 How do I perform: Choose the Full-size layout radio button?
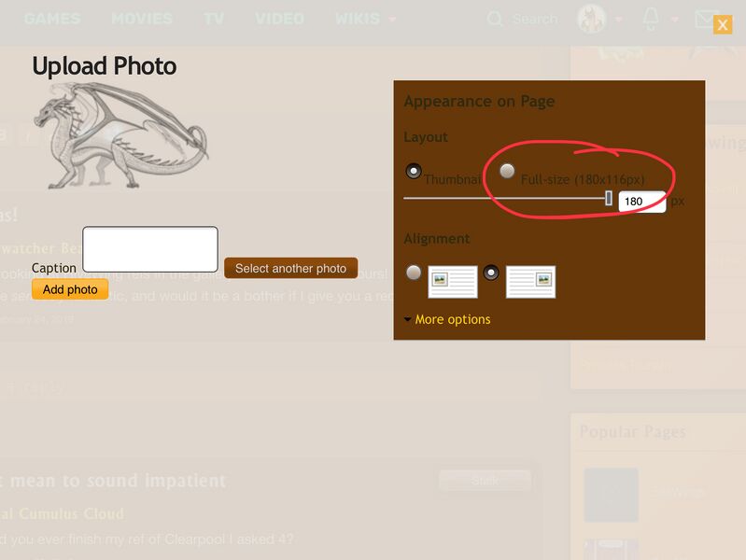507,171
